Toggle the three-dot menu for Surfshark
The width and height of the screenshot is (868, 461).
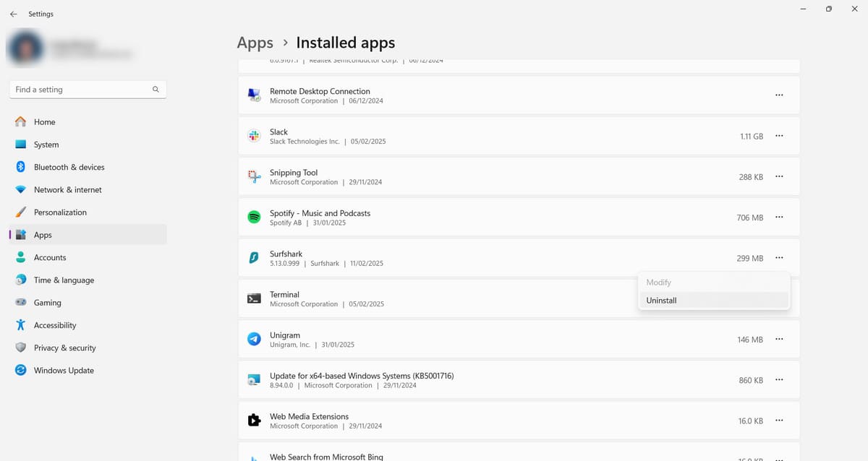point(779,258)
